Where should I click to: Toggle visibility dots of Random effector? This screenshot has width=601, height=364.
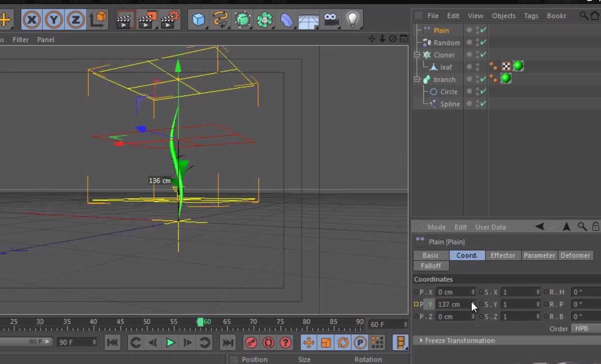tap(477, 42)
